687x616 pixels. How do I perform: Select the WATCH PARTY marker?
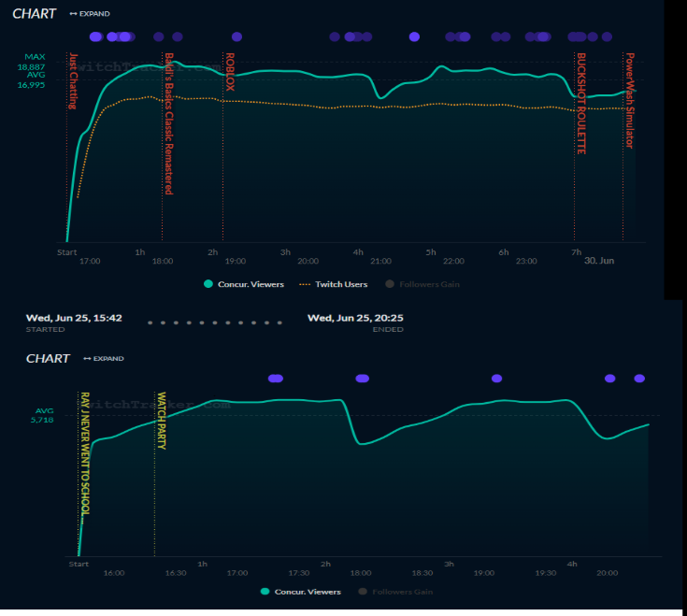click(x=161, y=421)
